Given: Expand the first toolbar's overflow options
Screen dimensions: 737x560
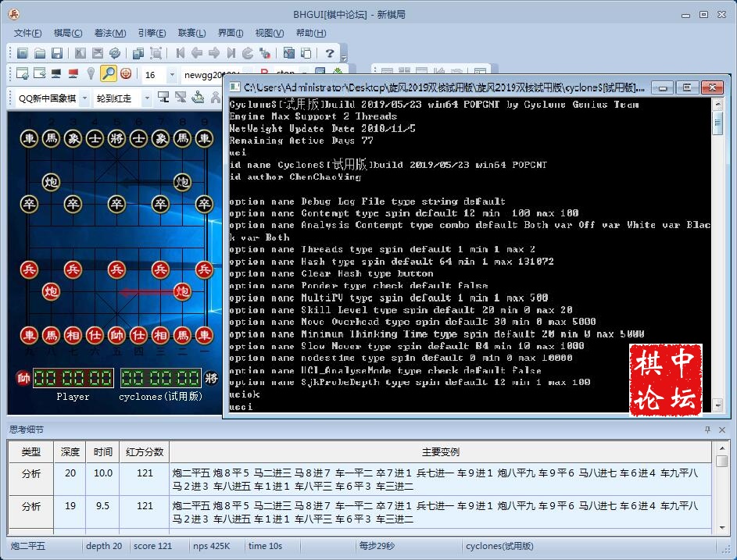Looking at the screenshot, I should (344, 57).
